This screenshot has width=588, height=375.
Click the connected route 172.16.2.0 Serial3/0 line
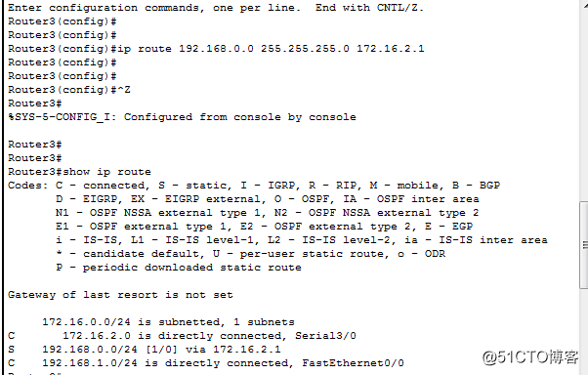(x=182, y=336)
